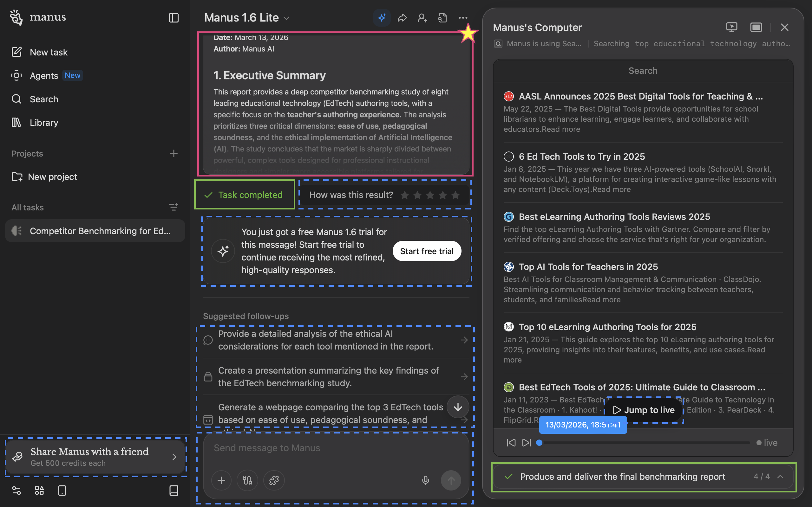Toggle fullscreen in Manus's Computer panel
This screenshot has width=812, height=507.
756,27
